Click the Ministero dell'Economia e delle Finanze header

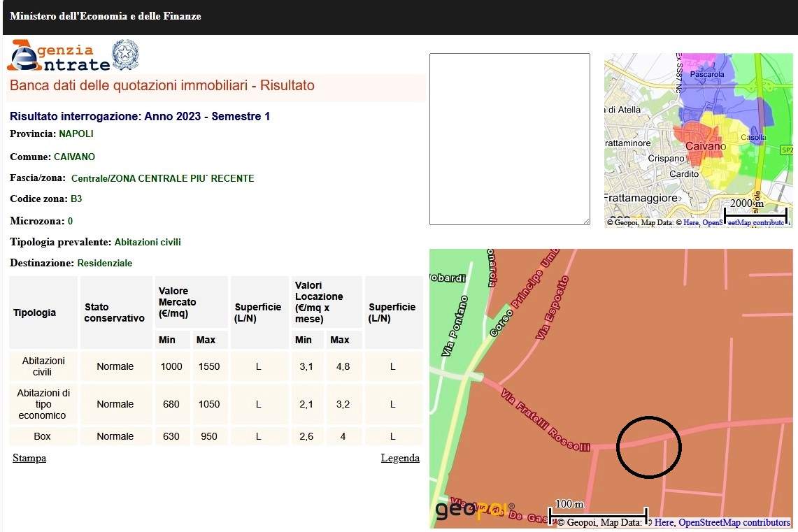tap(106, 16)
